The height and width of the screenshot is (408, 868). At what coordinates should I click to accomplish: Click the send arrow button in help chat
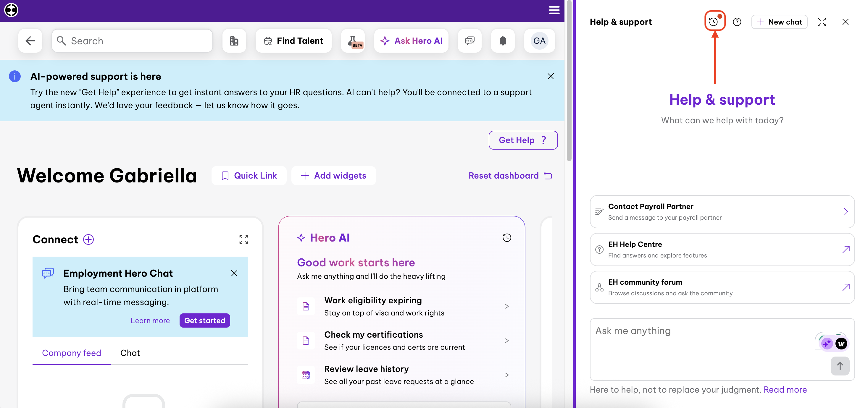pos(840,366)
